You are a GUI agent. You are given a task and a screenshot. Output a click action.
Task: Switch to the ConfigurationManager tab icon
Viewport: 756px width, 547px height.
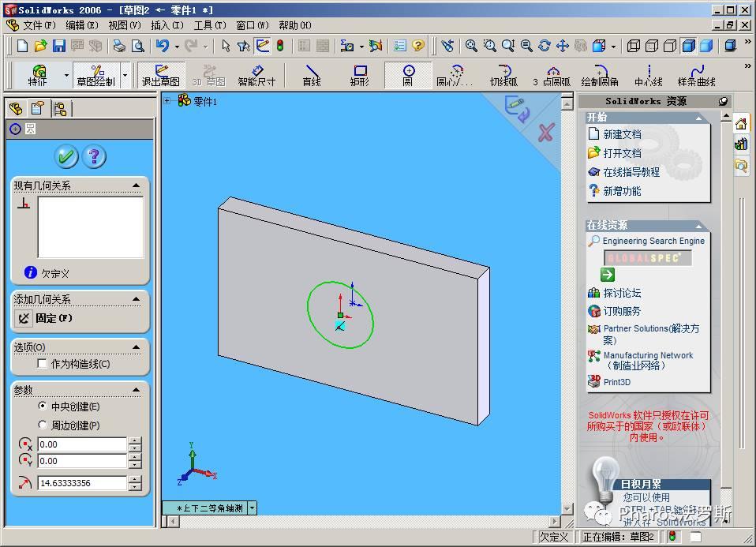click(x=60, y=109)
